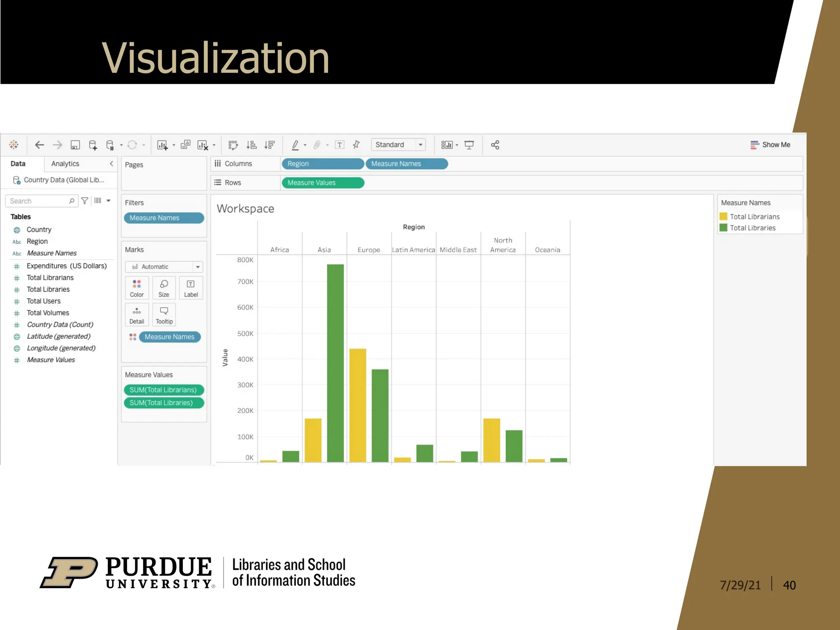Screen dimensions: 840x630
Task: Click the Measure Values pill on Rows shelf
Action: click(x=323, y=183)
